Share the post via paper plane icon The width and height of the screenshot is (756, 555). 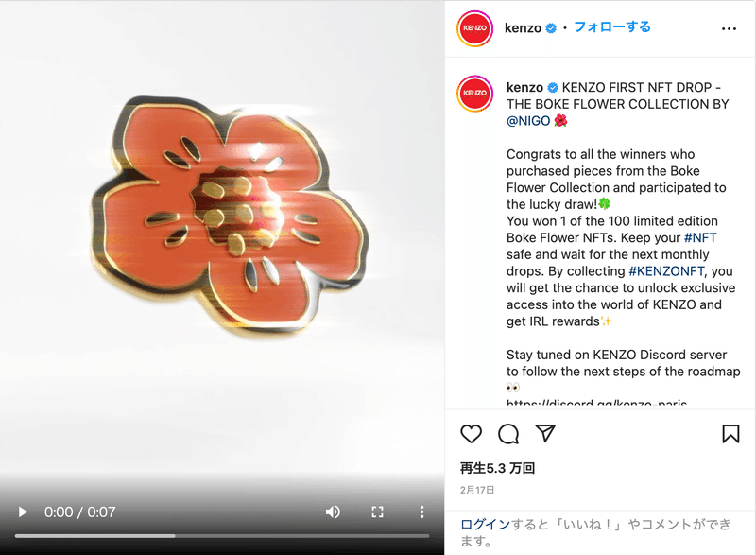545,433
